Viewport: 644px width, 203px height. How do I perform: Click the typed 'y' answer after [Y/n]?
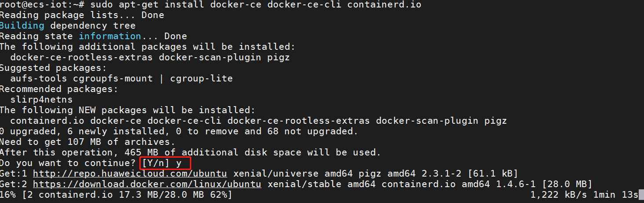179,163
